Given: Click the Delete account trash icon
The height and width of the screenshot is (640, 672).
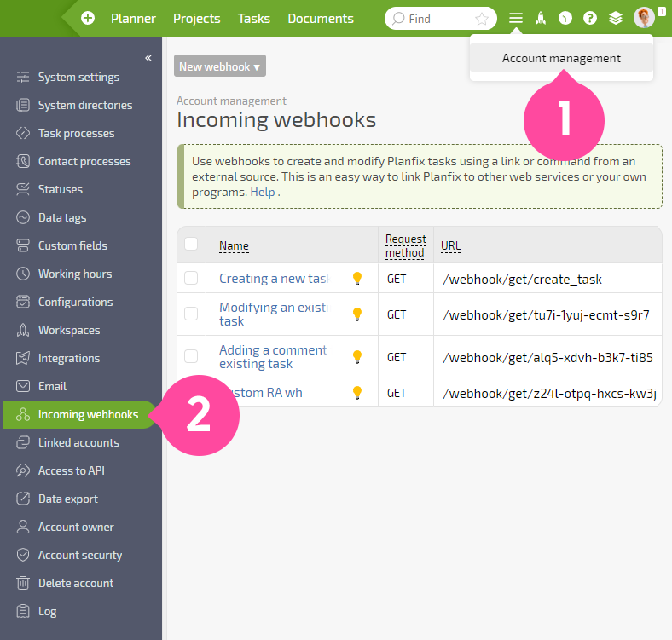Looking at the screenshot, I should click(x=23, y=583).
